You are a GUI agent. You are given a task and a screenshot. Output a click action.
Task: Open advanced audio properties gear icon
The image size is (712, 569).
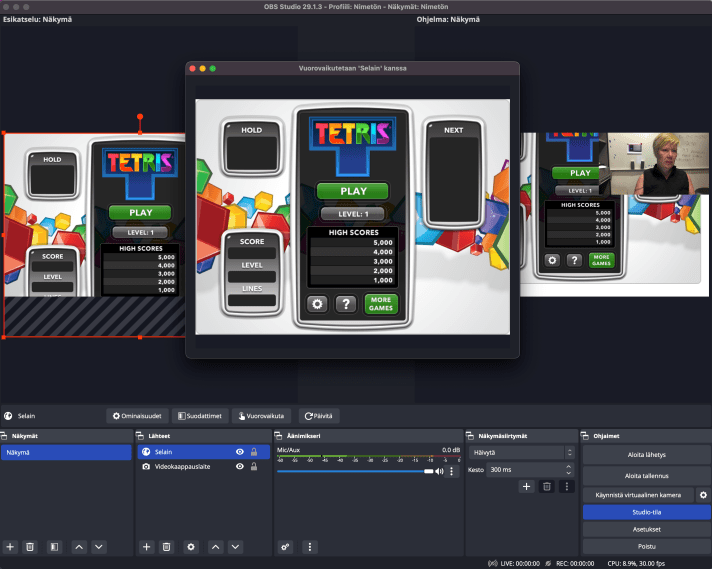pyautogui.click(x=286, y=547)
